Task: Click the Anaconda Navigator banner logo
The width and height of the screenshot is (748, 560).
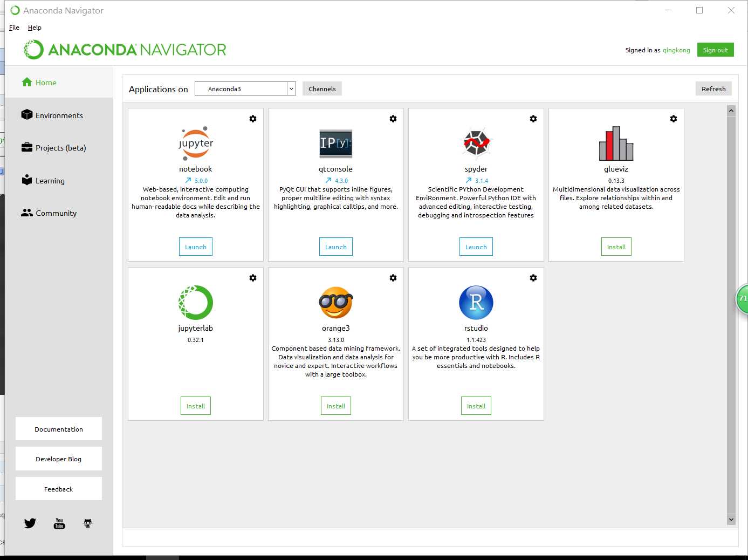Action: click(125, 50)
